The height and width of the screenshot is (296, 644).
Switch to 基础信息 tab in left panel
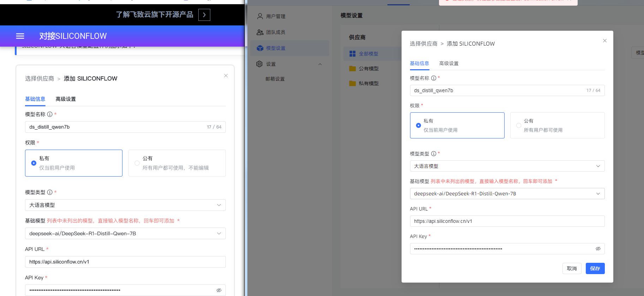[35, 99]
